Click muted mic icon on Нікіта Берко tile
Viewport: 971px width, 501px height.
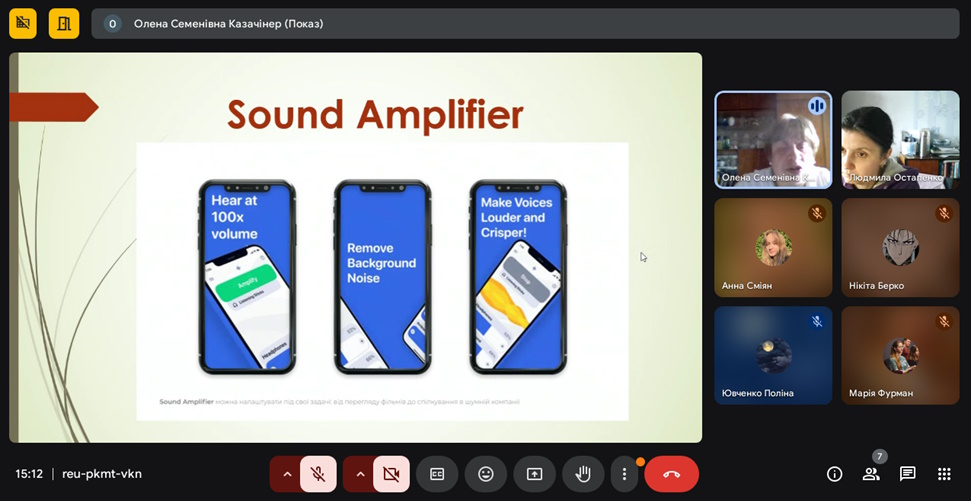[944, 214]
